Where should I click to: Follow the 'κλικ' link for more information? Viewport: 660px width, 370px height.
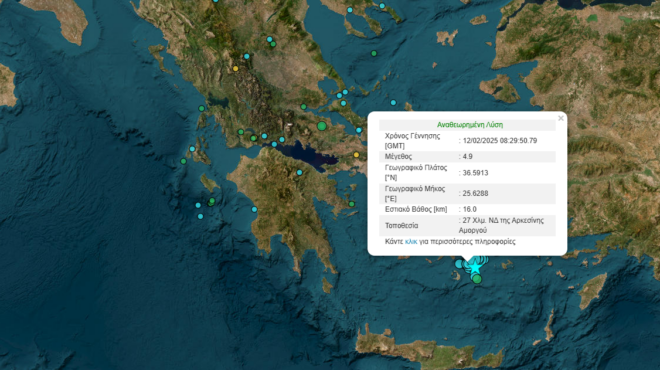(411, 242)
